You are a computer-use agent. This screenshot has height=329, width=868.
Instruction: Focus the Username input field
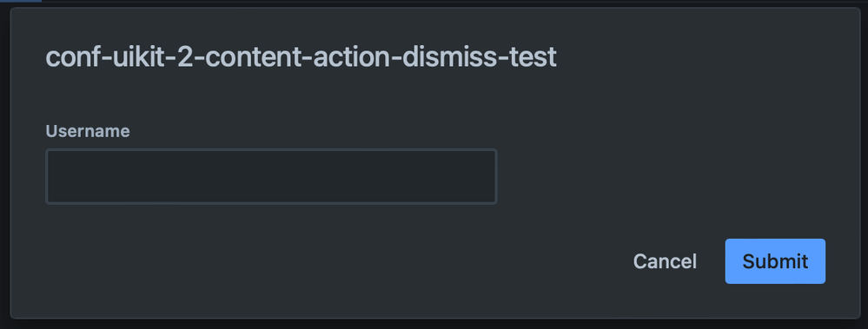[271, 176]
